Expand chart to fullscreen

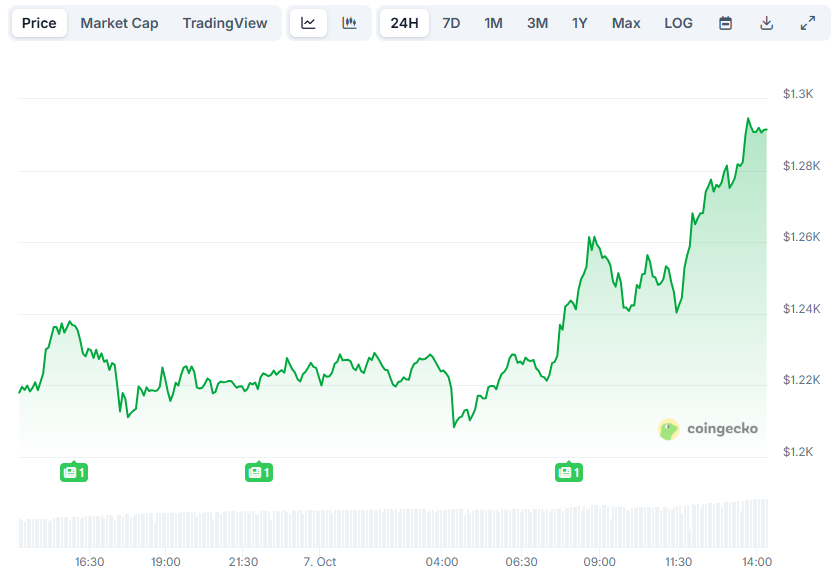coord(808,23)
